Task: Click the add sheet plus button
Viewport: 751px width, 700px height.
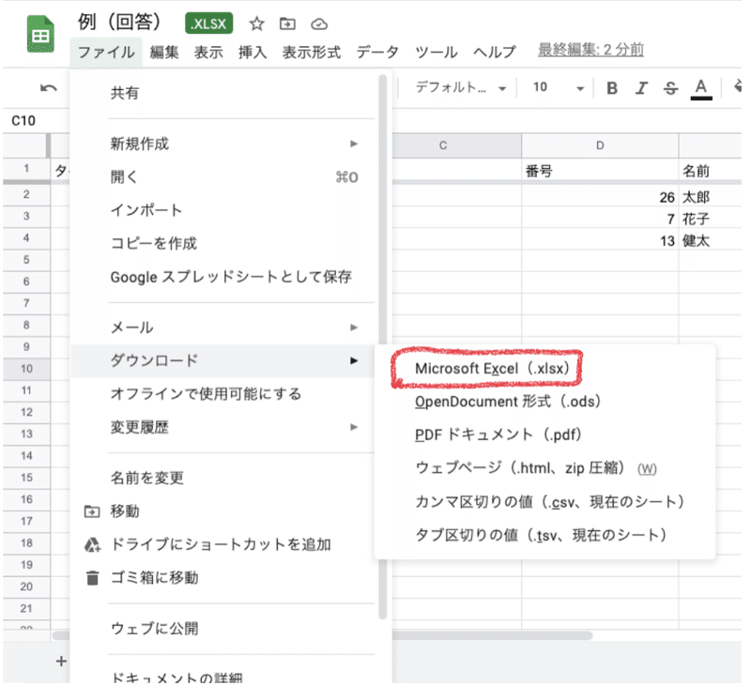Action: pos(61,662)
